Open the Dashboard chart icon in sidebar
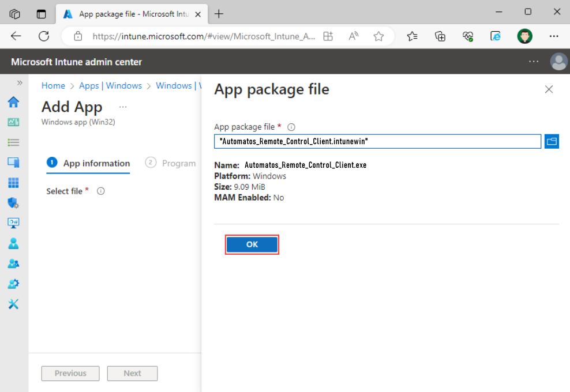Viewport: 570px width, 392px height. [13, 122]
